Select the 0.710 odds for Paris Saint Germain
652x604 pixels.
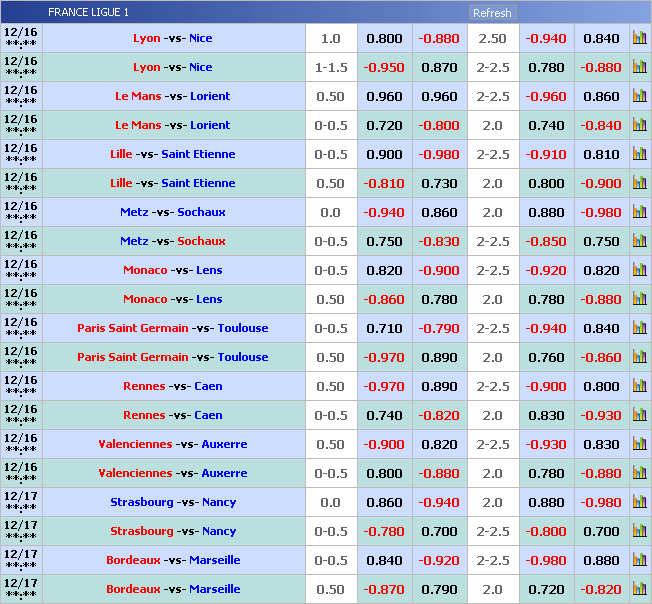click(x=384, y=329)
